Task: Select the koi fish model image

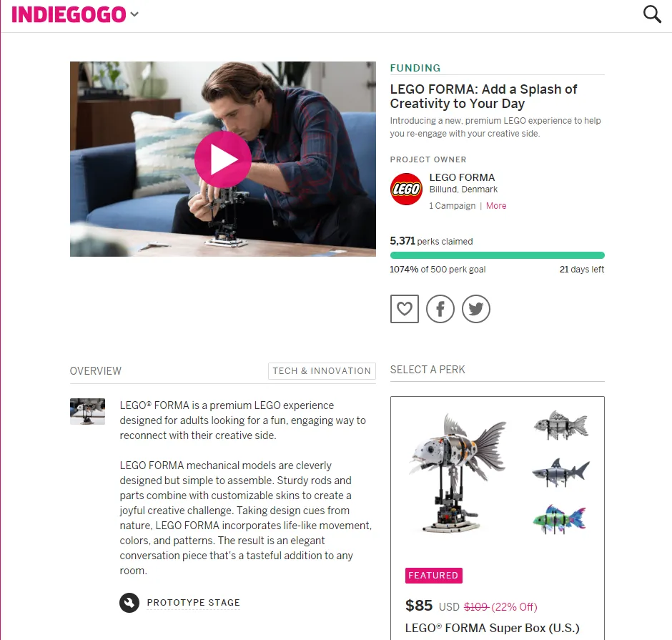Action: (458, 473)
